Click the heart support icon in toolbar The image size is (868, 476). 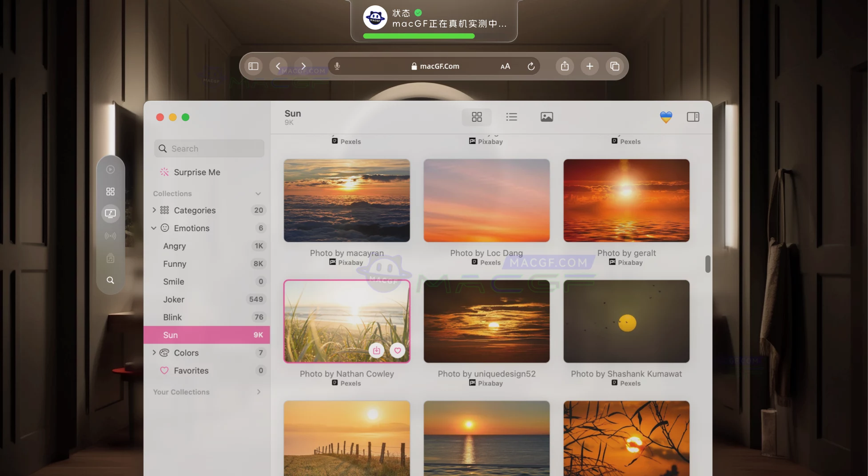click(666, 117)
